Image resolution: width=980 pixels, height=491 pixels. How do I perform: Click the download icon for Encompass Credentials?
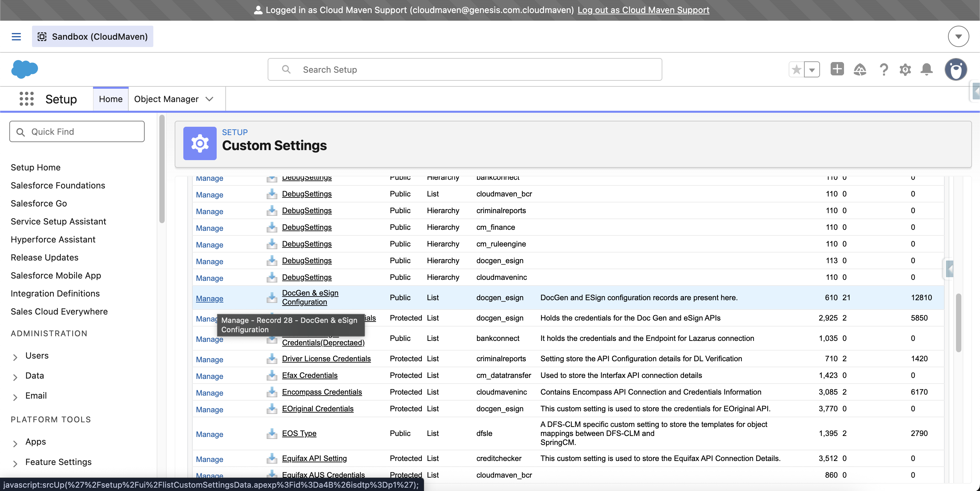[272, 392]
